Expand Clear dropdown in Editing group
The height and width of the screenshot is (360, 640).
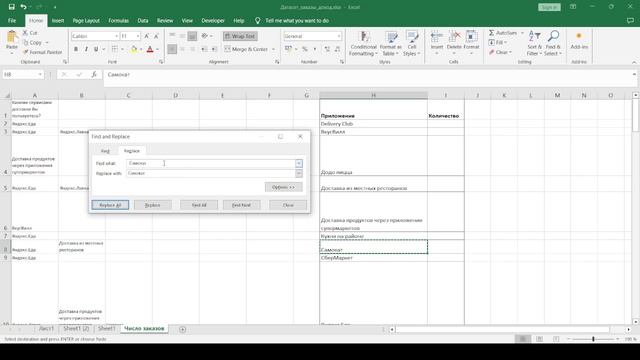(x=510, y=52)
